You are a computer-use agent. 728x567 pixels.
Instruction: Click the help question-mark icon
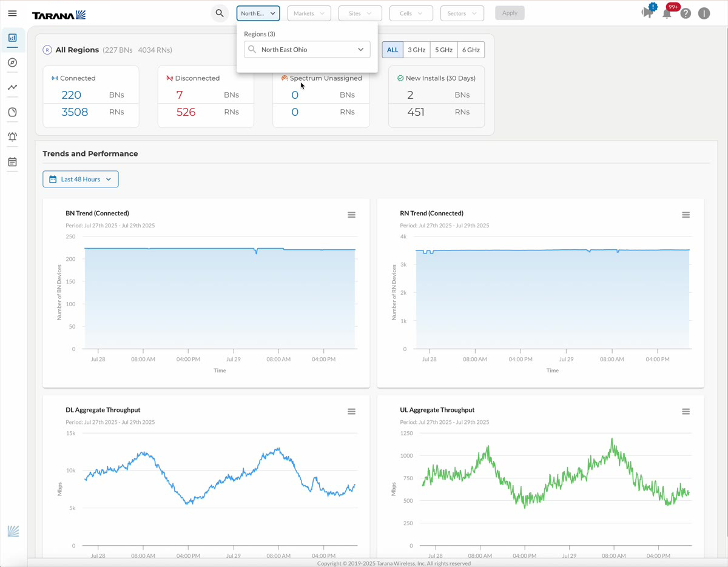[x=686, y=13]
